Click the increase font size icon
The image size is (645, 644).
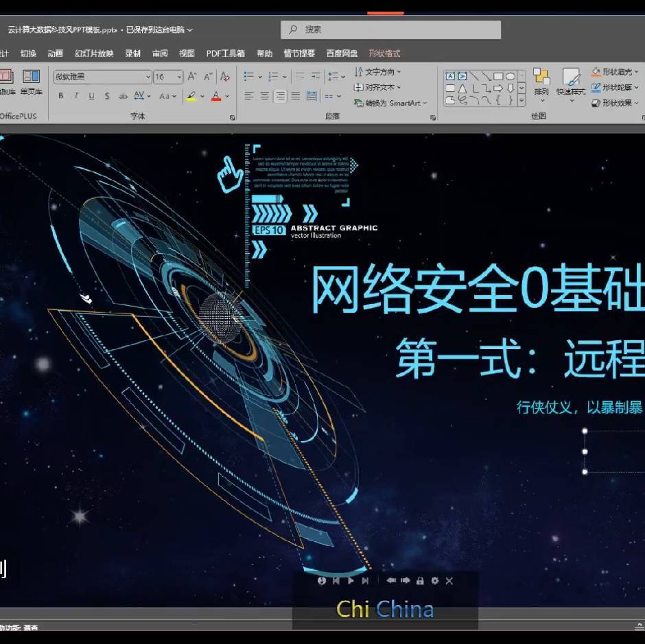point(191,77)
